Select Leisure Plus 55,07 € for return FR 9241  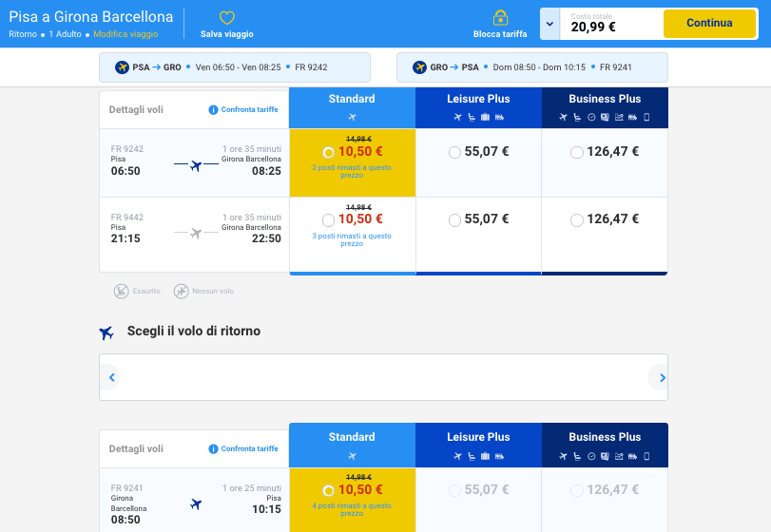[x=454, y=490]
